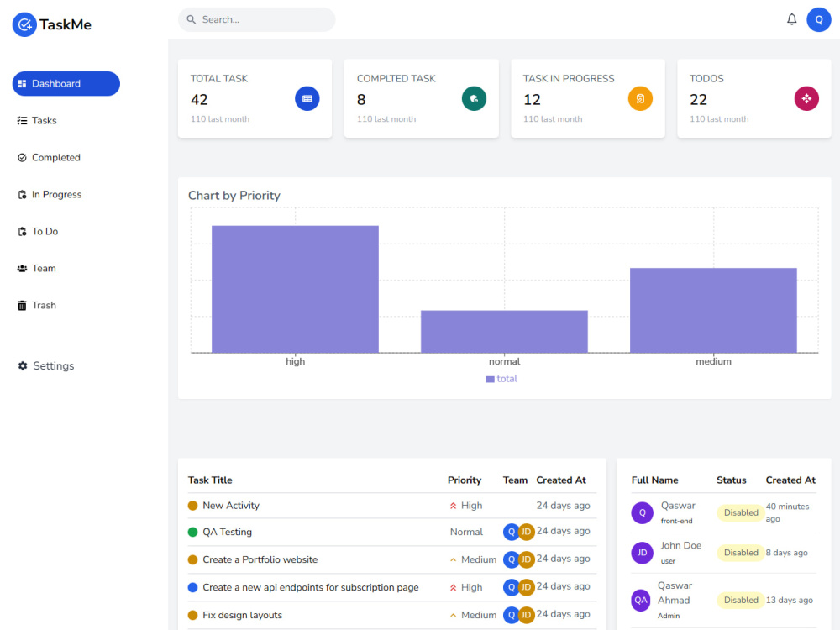840x630 pixels.
Task: Toggle the 'total' chart legend
Action: coord(501,379)
